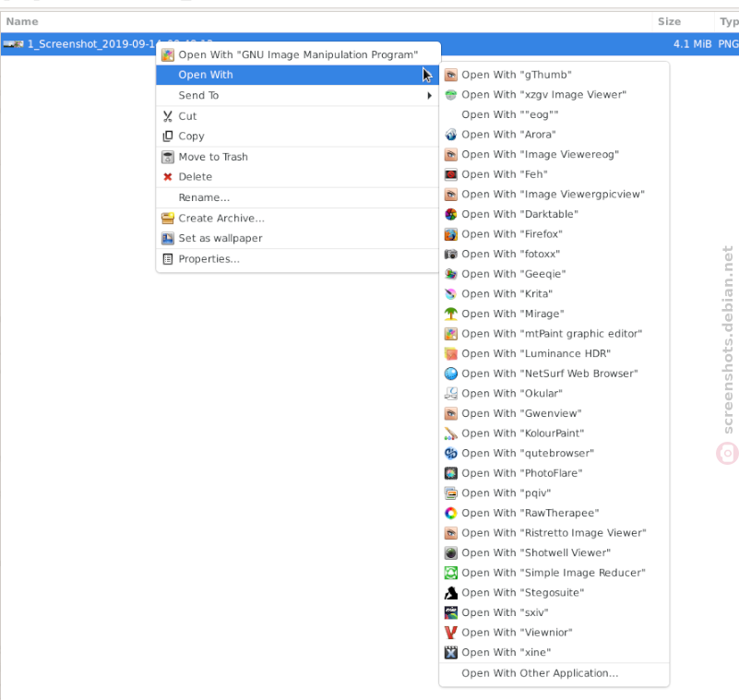The height and width of the screenshot is (700, 739).
Task: Select Create Archive... option
Action: pos(298,218)
